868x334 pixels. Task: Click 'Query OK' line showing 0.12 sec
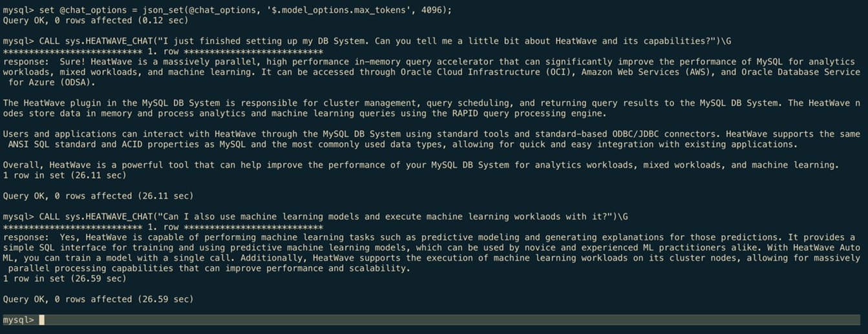point(96,20)
